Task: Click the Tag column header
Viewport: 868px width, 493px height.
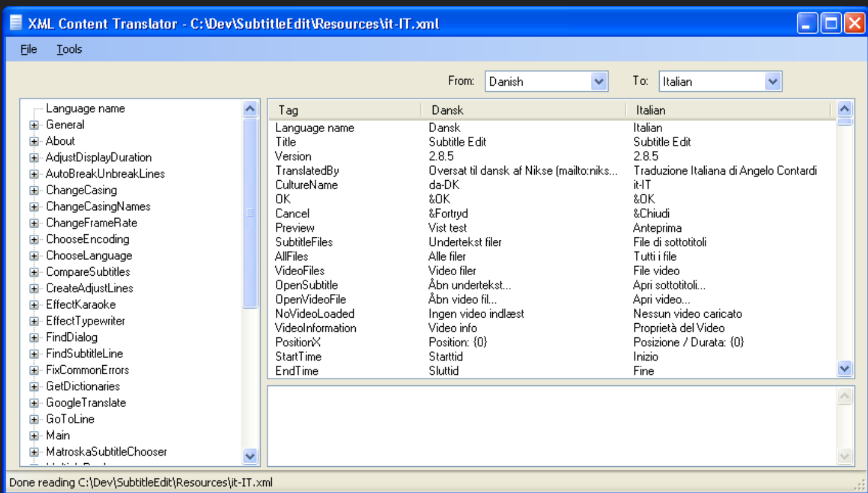Action: point(286,110)
